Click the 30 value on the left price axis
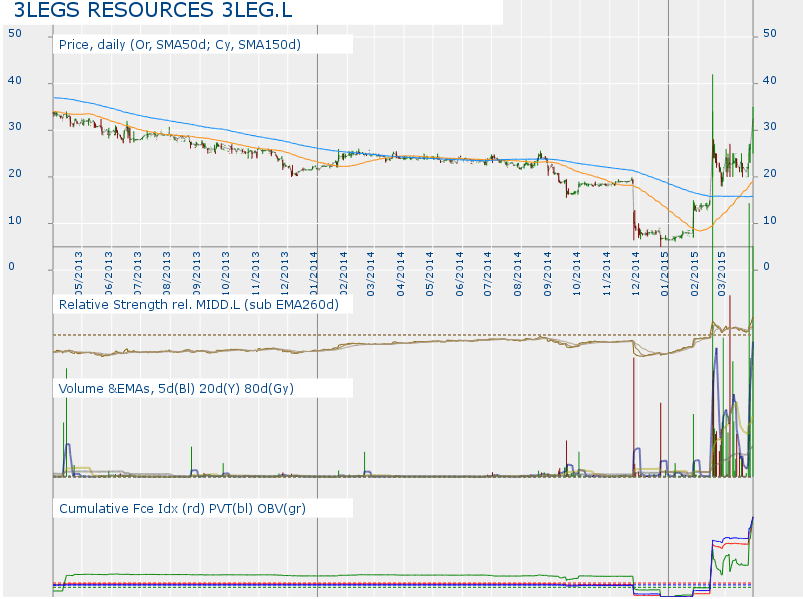 tap(15, 126)
